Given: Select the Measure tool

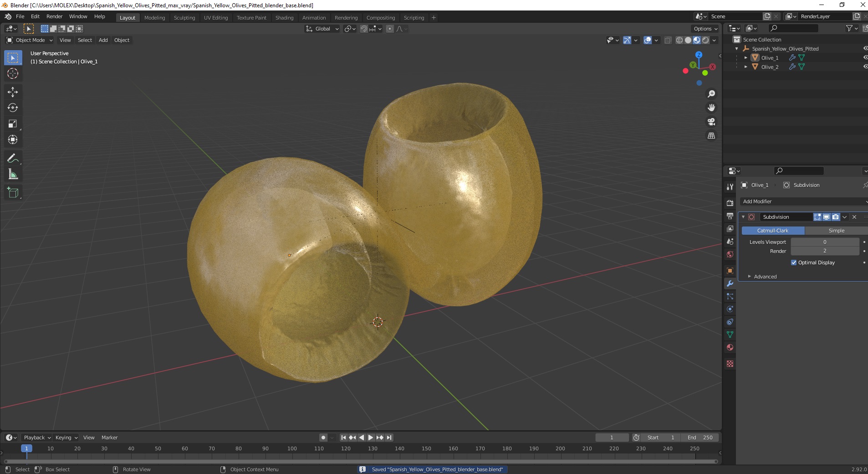Looking at the screenshot, I should [13, 174].
